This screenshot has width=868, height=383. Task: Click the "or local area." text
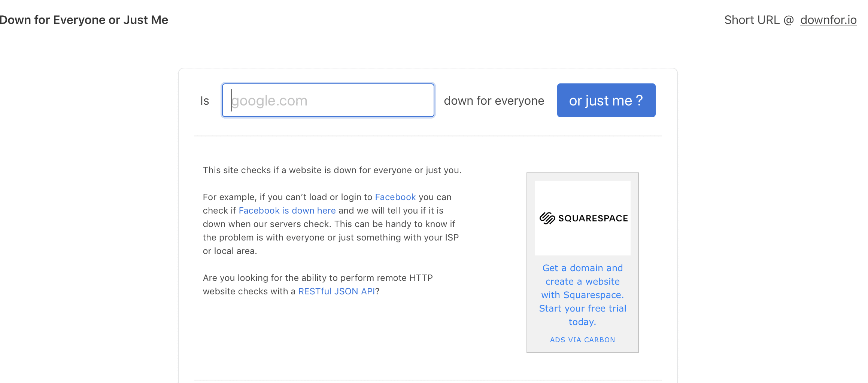pyautogui.click(x=230, y=251)
